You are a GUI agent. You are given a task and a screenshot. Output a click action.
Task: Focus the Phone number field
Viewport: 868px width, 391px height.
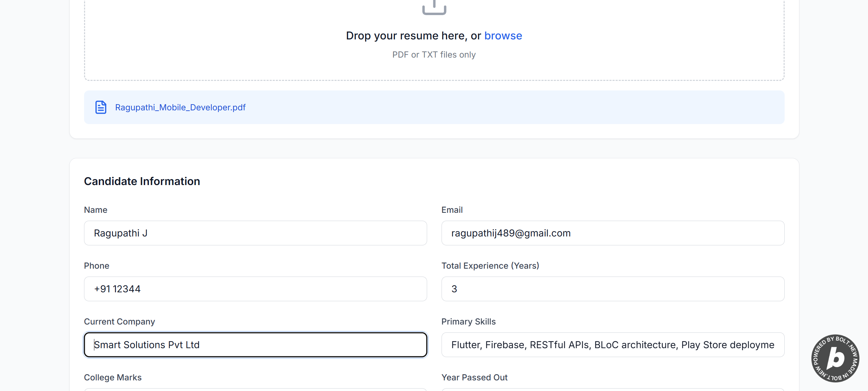point(255,289)
